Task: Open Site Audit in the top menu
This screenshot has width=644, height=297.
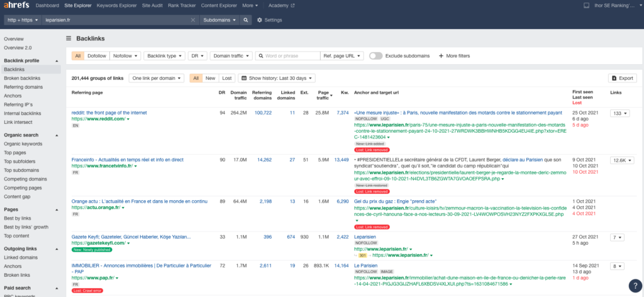Action: (x=152, y=6)
